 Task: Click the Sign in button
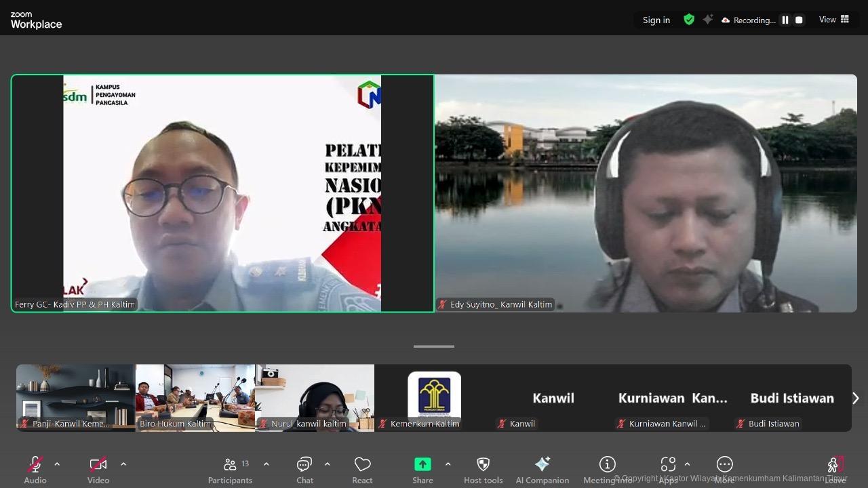tap(656, 20)
